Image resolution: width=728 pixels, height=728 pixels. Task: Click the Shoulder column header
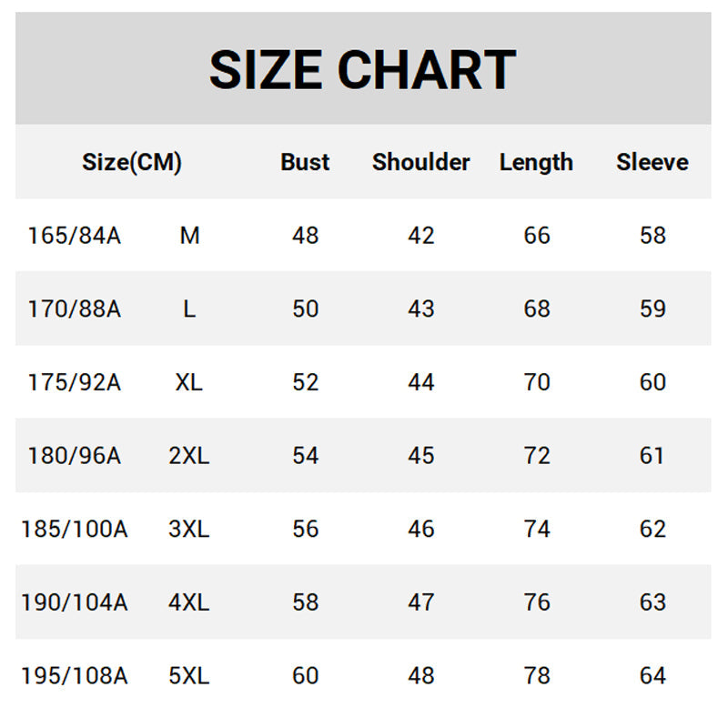coord(420,163)
